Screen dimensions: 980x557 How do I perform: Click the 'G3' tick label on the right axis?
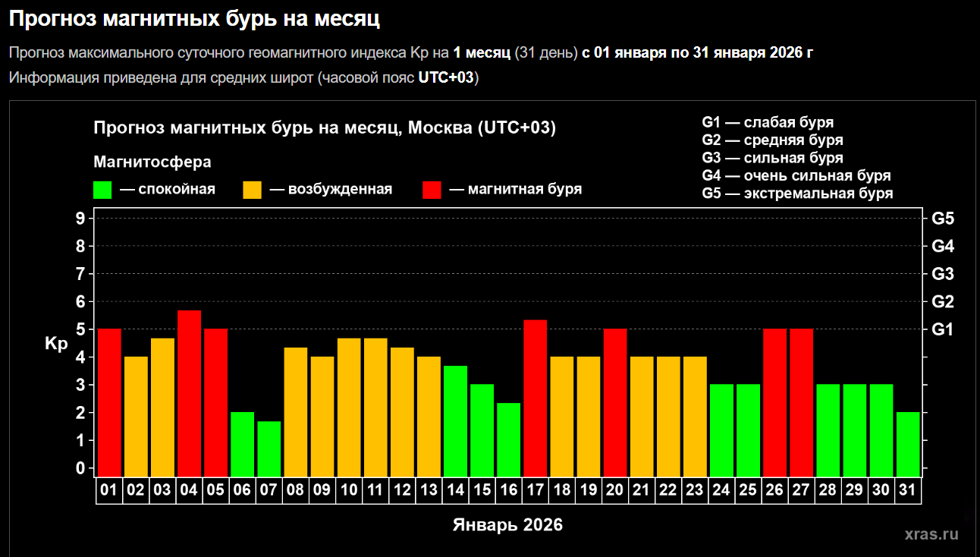pos(943,274)
